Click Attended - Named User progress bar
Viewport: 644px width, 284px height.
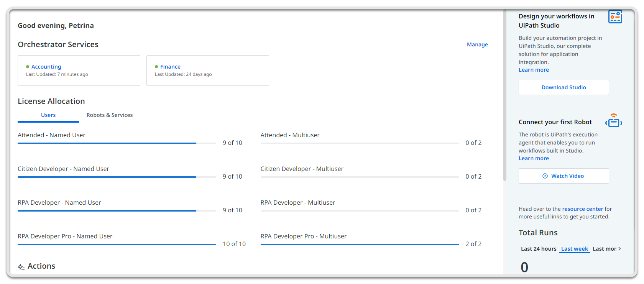pos(117,143)
